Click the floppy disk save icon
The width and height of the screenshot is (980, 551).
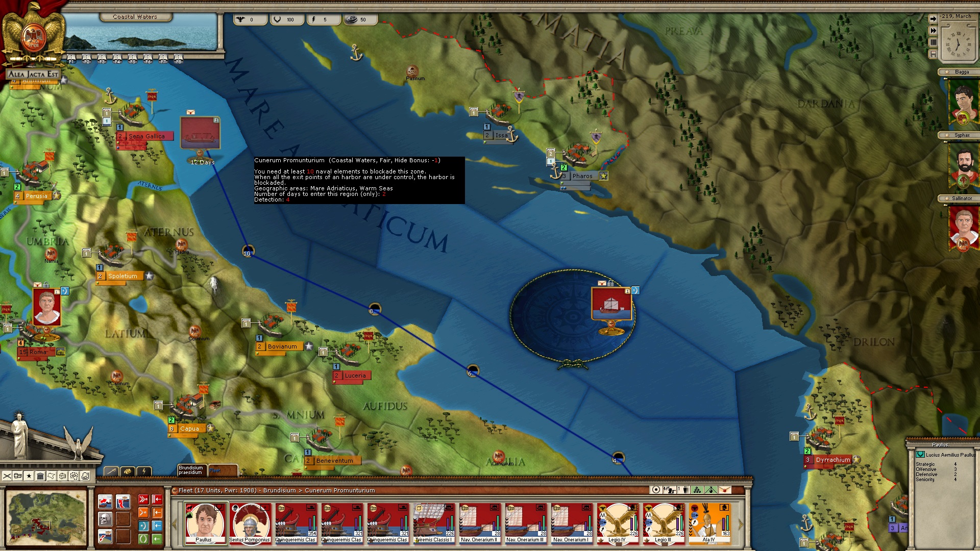[933, 54]
